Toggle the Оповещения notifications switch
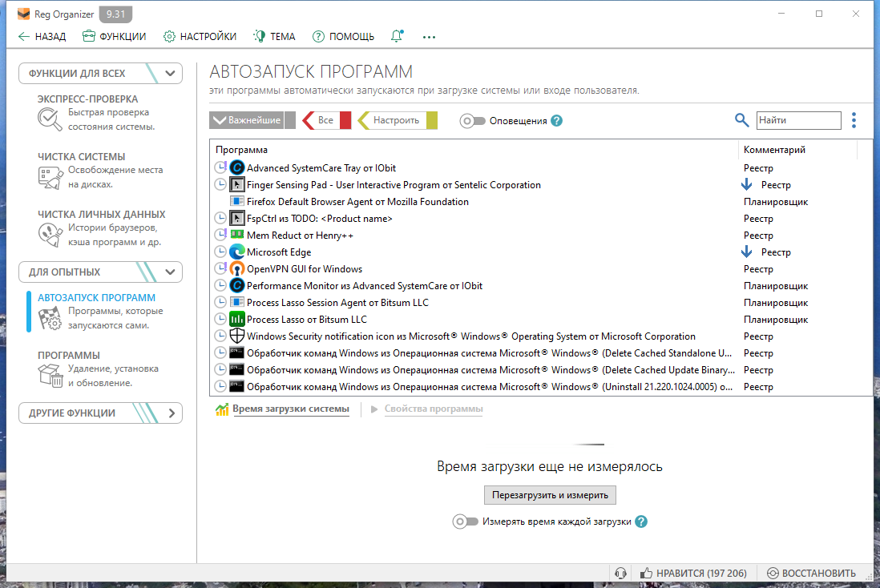Viewport: 880px width, 588px height. tap(472, 121)
